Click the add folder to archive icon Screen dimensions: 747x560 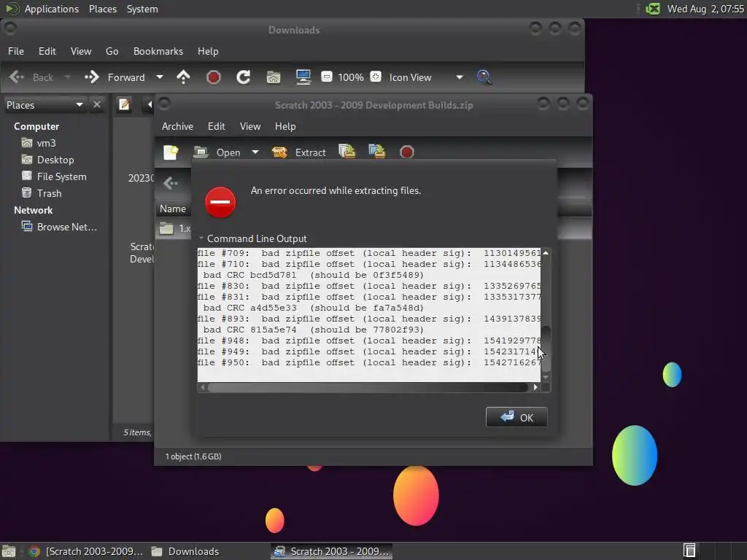pos(377,152)
